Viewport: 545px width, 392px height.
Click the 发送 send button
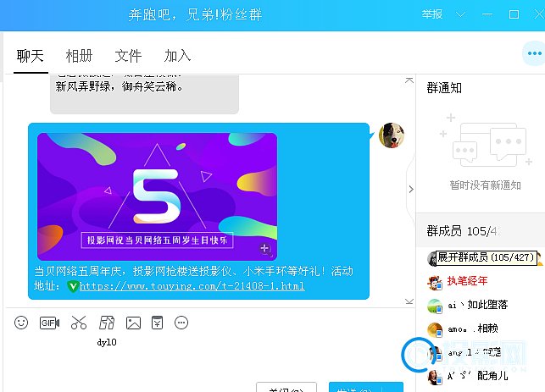(x=366, y=388)
